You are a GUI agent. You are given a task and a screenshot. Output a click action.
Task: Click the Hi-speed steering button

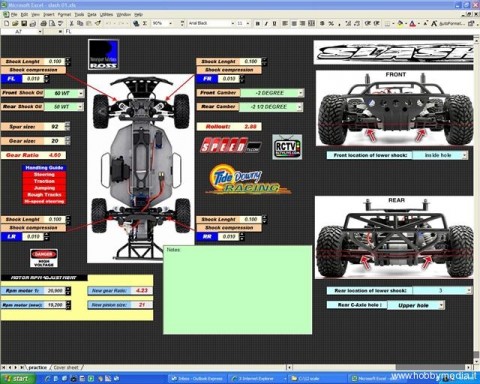[44, 201]
